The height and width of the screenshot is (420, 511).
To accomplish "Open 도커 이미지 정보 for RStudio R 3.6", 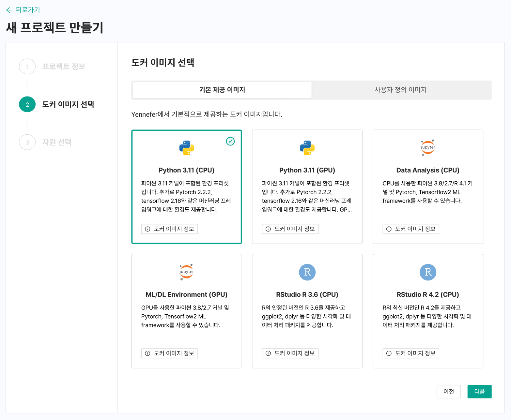I will point(290,353).
